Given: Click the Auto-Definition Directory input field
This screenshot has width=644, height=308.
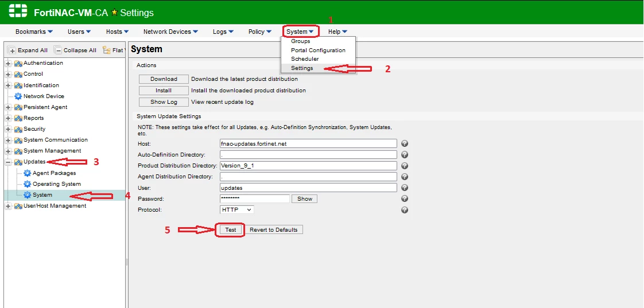Looking at the screenshot, I should [x=308, y=154].
